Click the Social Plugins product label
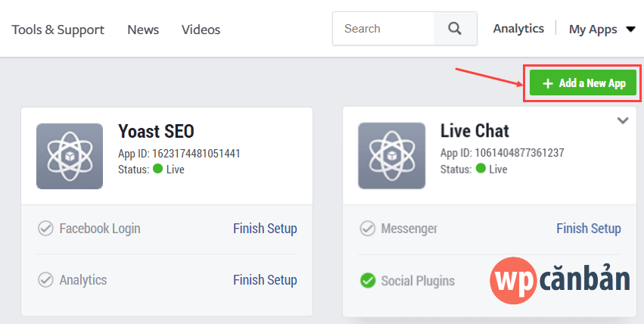The width and height of the screenshot is (644, 324). pos(418,281)
